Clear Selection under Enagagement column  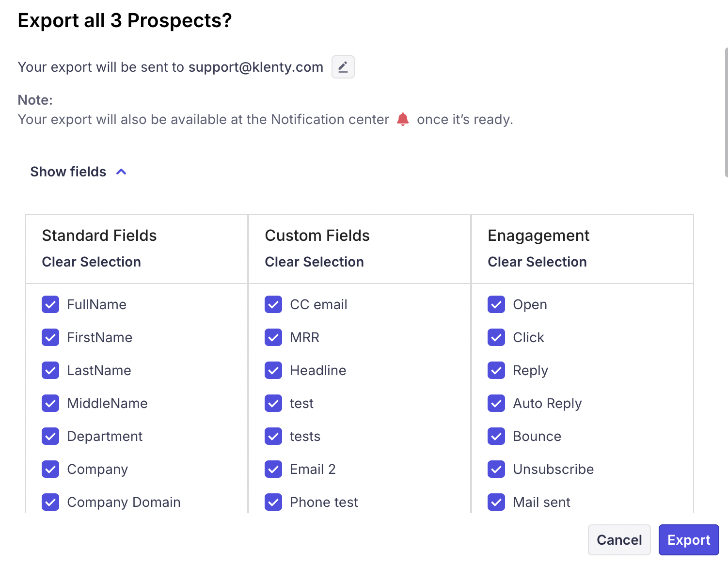(x=537, y=262)
